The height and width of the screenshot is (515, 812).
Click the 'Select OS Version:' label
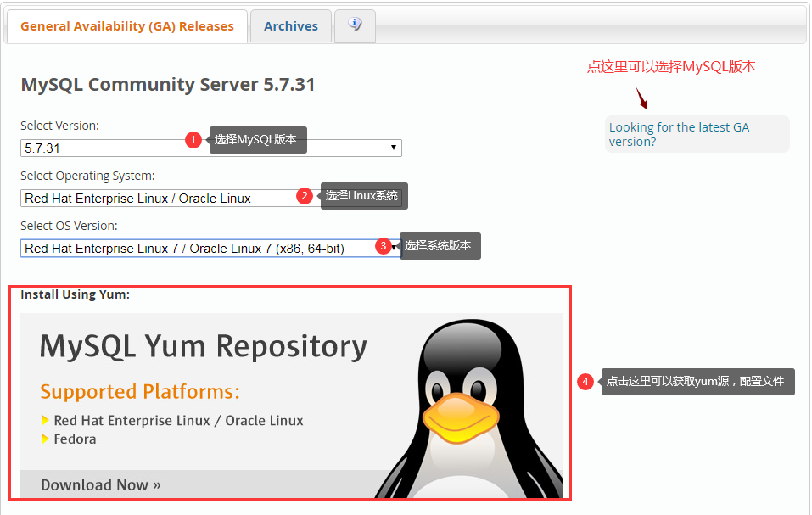69,226
